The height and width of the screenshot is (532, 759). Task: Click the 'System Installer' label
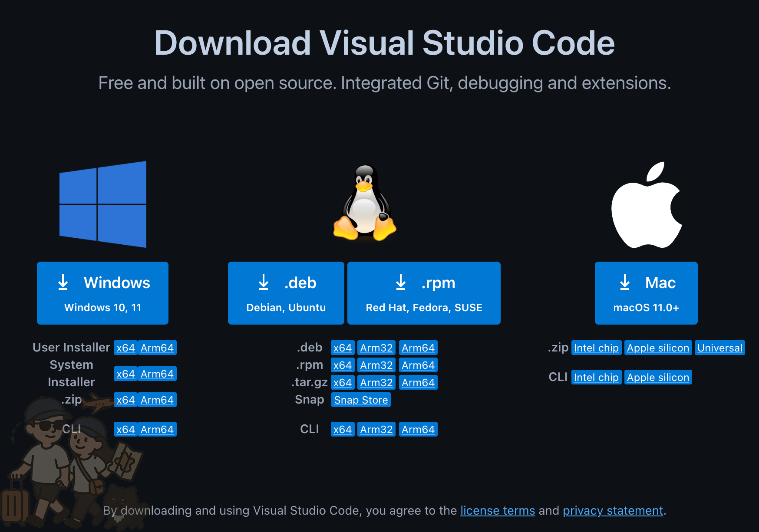[x=71, y=374]
